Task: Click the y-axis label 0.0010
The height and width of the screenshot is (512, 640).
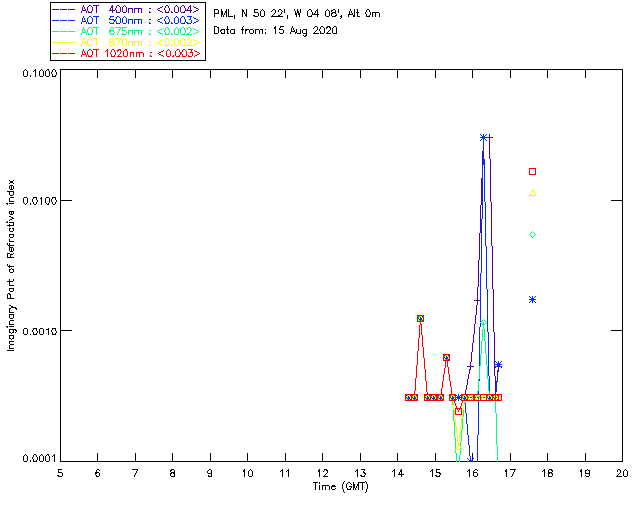Action: pos(39,331)
